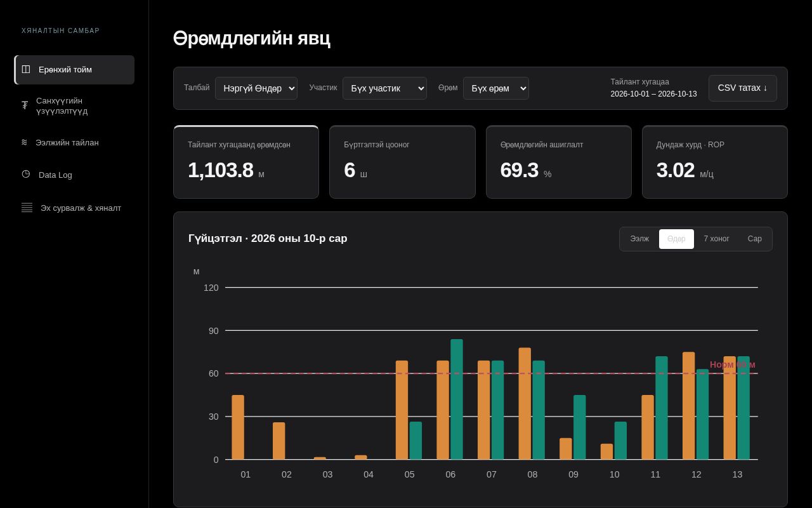
Task: Switch chart view to Ээлж
Action: pos(639,239)
